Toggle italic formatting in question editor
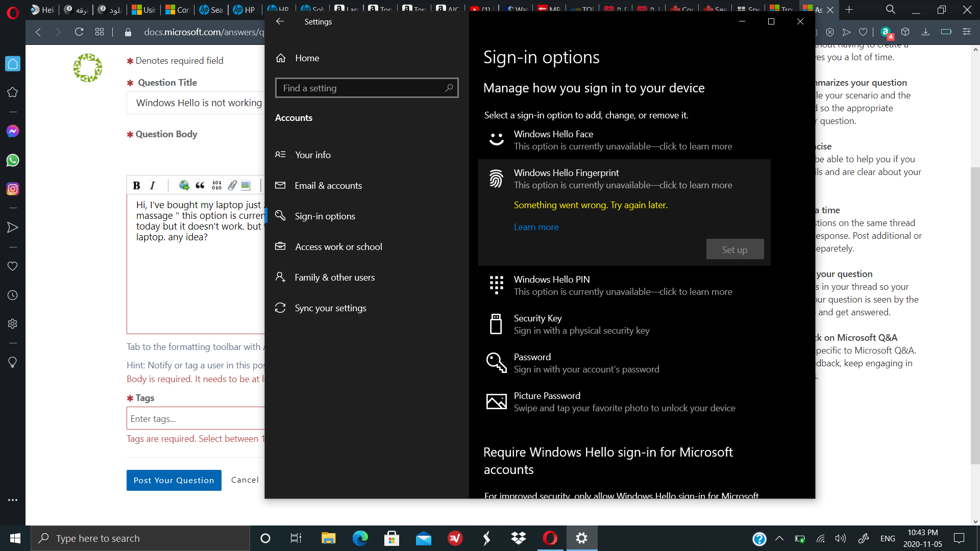This screenshot has width=980, height=551. [152, 185]
